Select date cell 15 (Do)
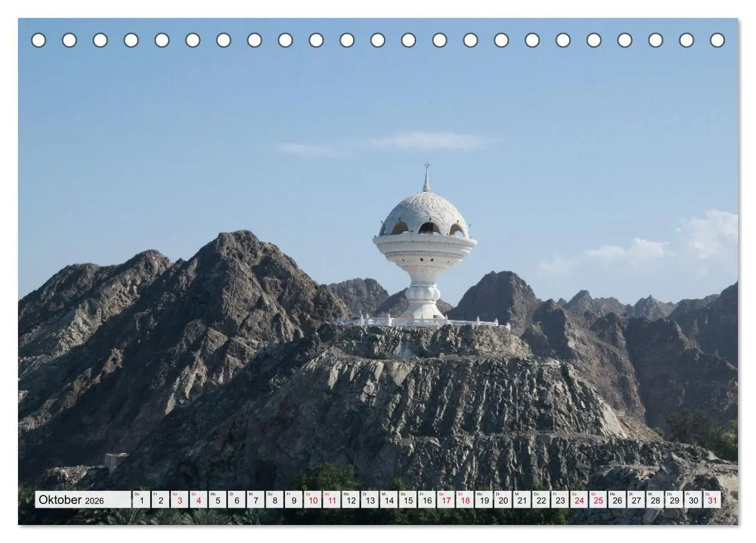This screenshot has width=756, height=543. pos(408,500)
